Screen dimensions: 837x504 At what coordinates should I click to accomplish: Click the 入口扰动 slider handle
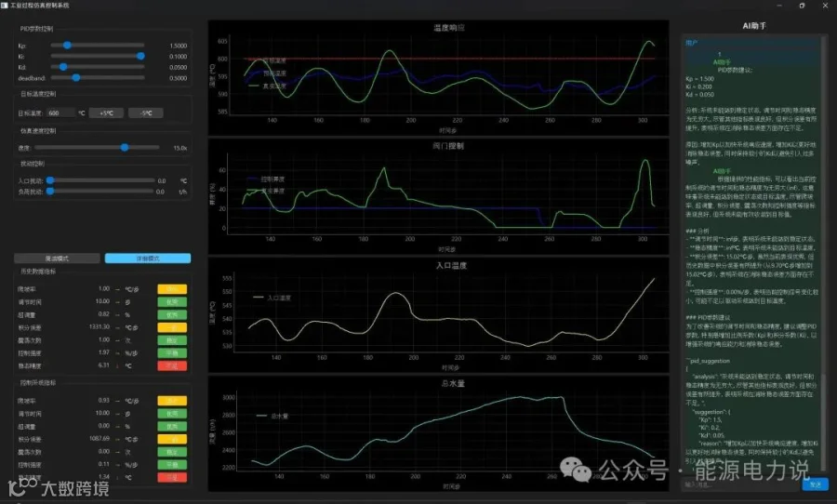pos(50,180)
